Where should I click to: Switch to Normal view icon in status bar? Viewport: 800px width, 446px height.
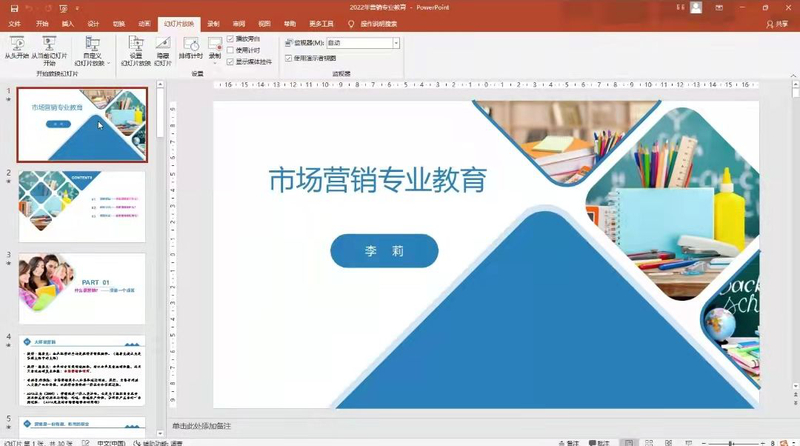pyautogui.click(x=629, y=442)
